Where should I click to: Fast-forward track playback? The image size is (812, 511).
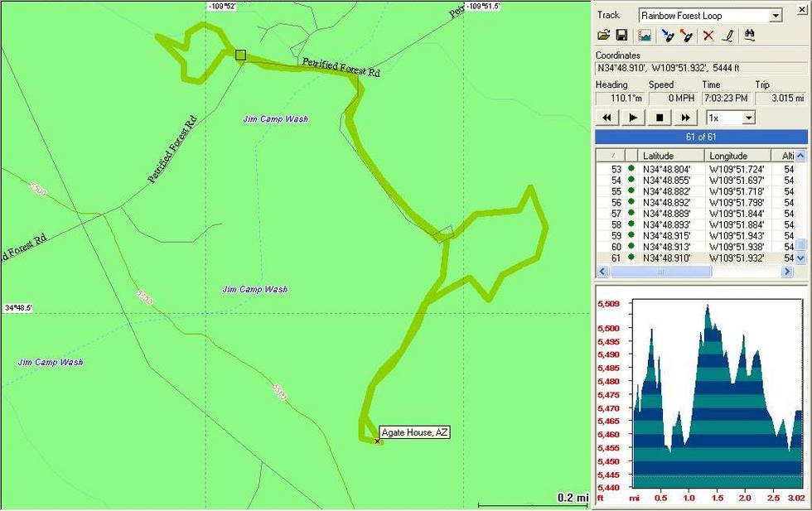[x=685, y=118]
